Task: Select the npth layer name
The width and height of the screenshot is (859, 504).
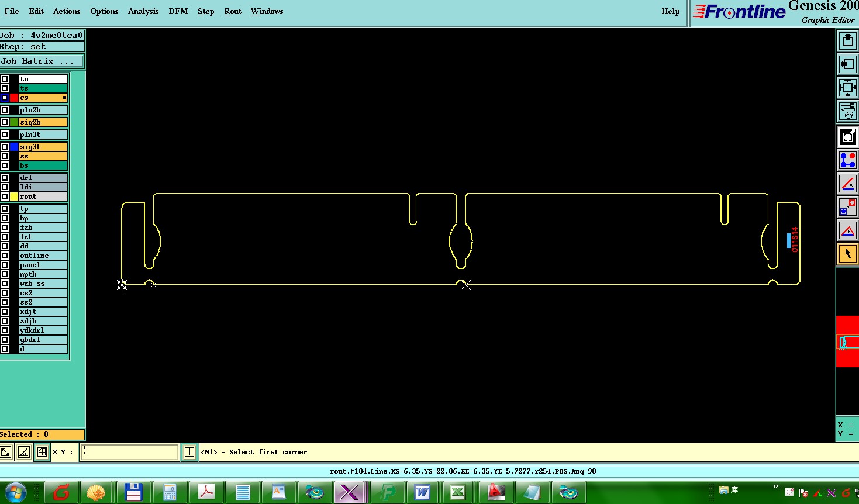Action: (43, 274)
